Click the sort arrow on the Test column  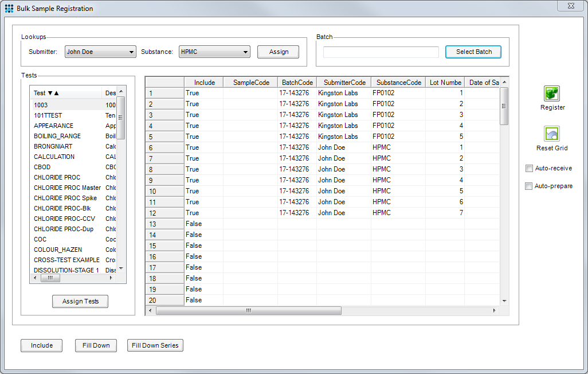click(x=54, y=94)
